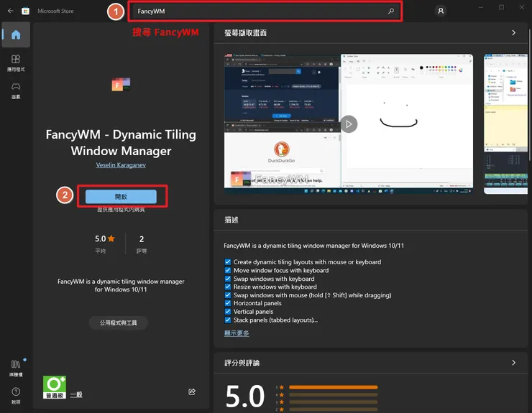Play the FancyWM preview video
532x413 pixels.
(349, 124)
